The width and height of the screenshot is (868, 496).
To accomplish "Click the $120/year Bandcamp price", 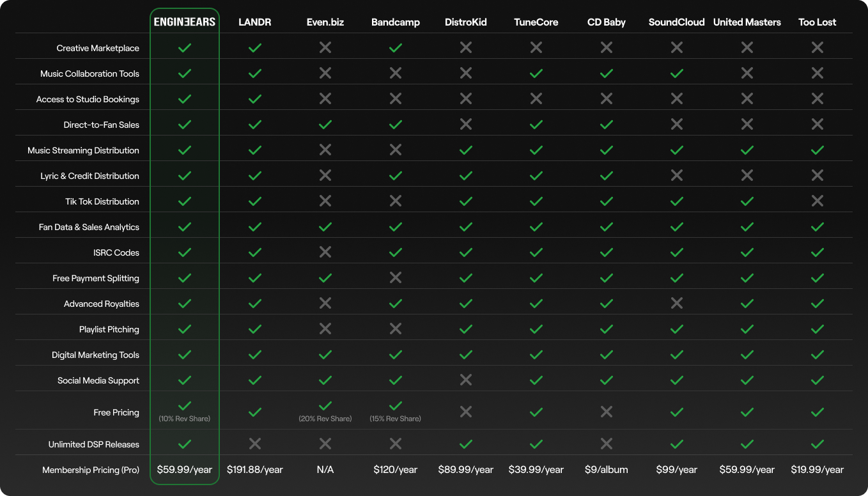I will coord(396,470).
